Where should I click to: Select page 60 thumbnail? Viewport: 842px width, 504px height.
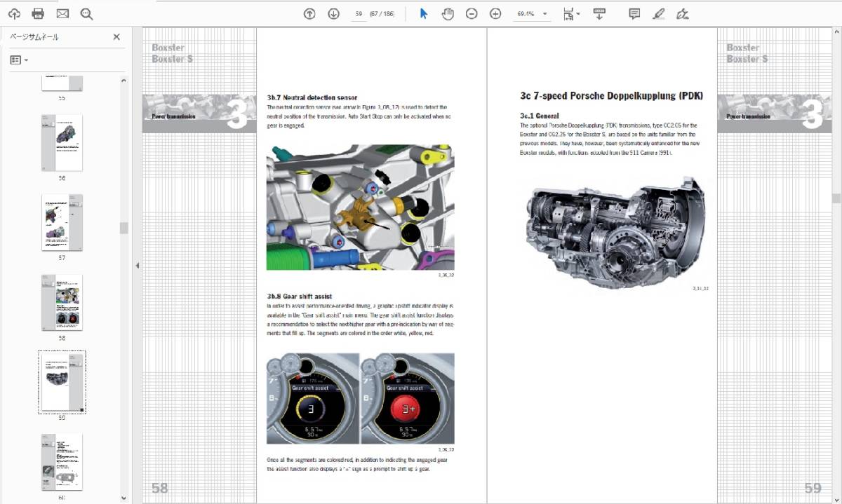pos(62,462)
